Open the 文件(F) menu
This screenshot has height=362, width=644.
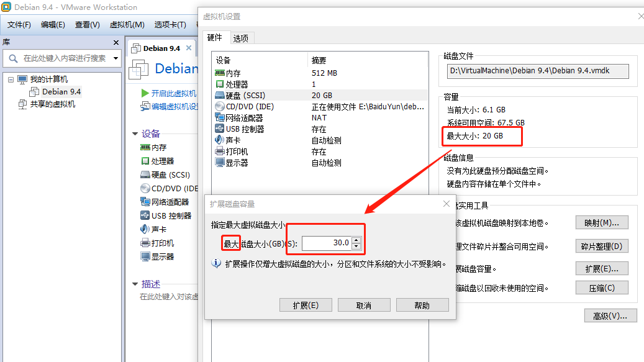[x=19, y=25]
